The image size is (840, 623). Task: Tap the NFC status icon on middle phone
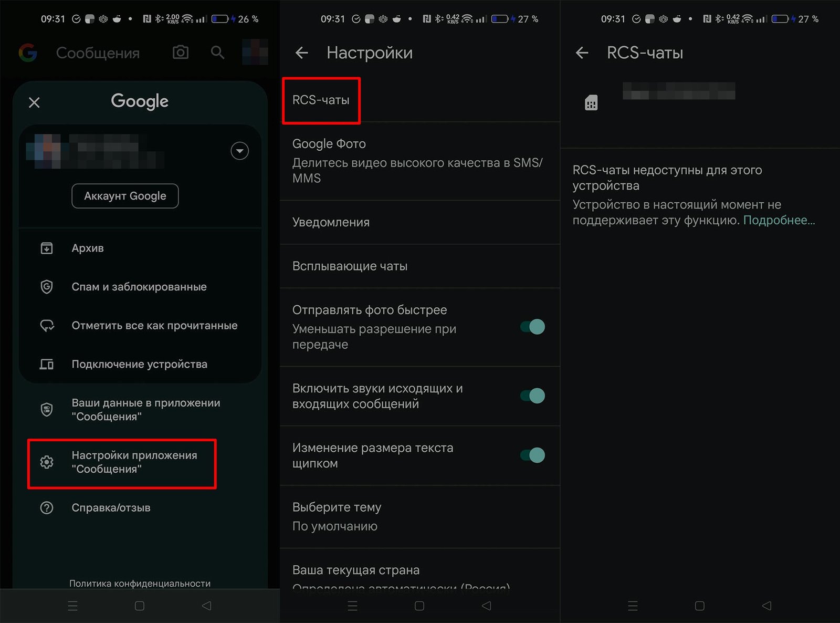(x=427, y=19)
